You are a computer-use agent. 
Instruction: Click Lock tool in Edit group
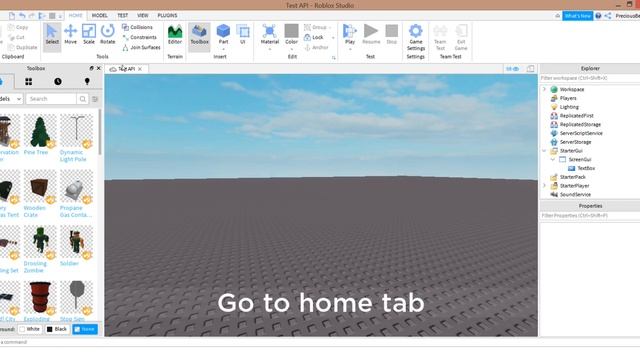coord(314,37)
